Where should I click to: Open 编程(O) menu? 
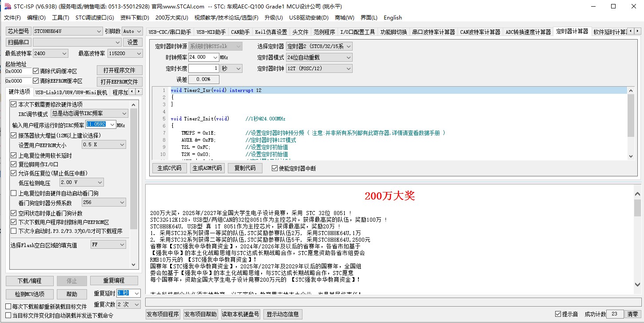point(36,18)
